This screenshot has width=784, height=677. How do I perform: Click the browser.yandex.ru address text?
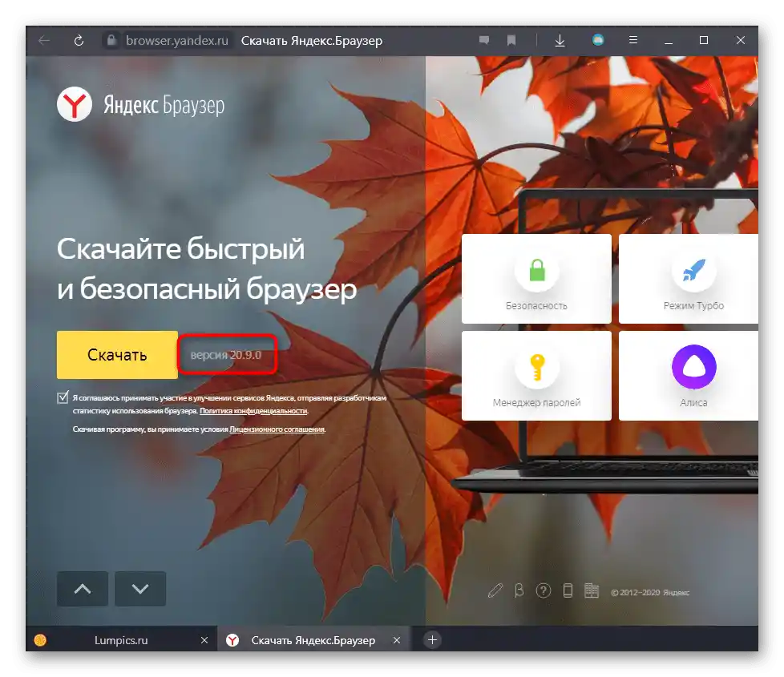(177, 41)
